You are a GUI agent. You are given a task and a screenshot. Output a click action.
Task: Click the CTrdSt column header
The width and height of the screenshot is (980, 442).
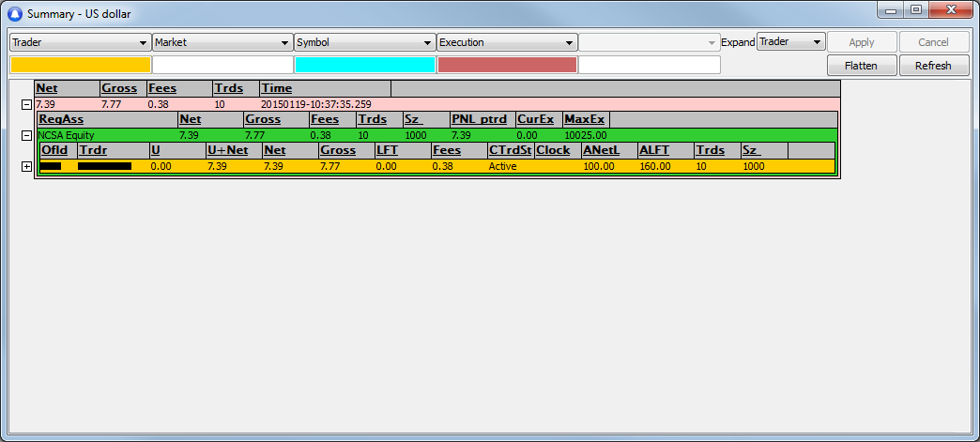[x=510, y=150]
